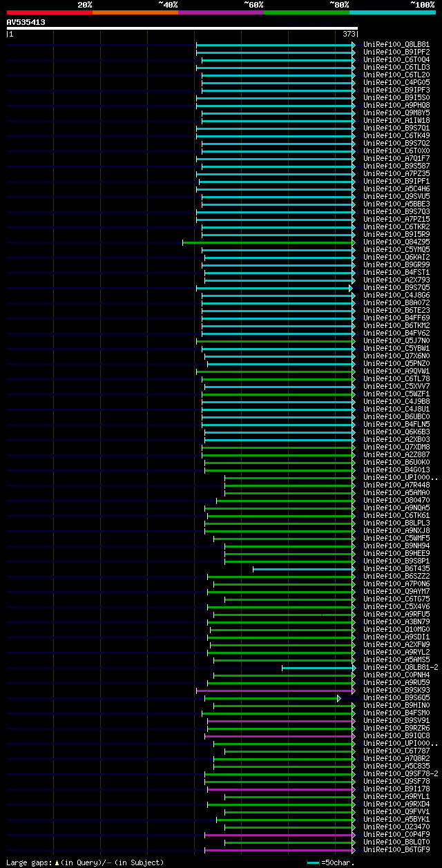The height and width of the screenshot is (868, 442).
Task: Open the UniRef100_C6T0Q4 hit label
Action: [396, 60]
